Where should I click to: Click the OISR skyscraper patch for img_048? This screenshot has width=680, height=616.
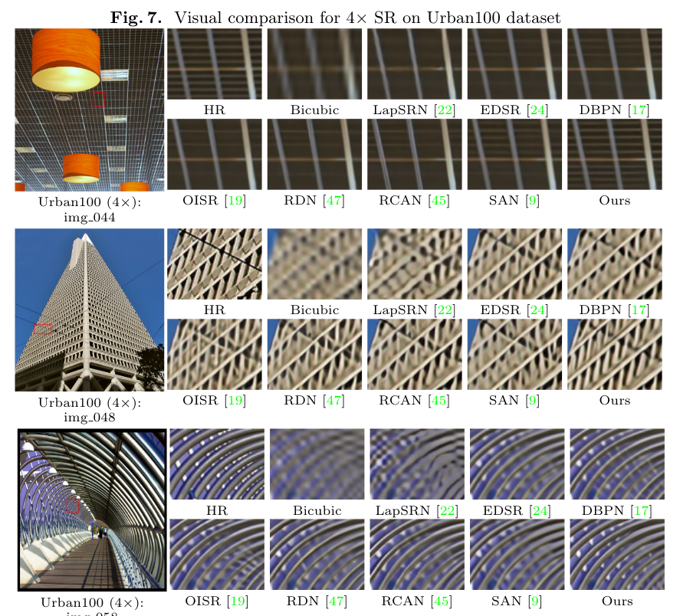pos(215,355)
